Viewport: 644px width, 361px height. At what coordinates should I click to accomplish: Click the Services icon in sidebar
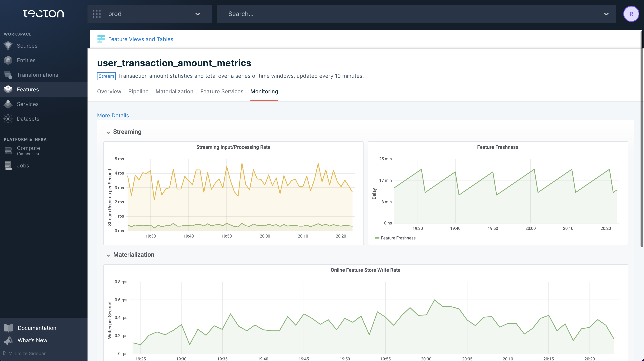pyautogui.click(x=8, y=104)
